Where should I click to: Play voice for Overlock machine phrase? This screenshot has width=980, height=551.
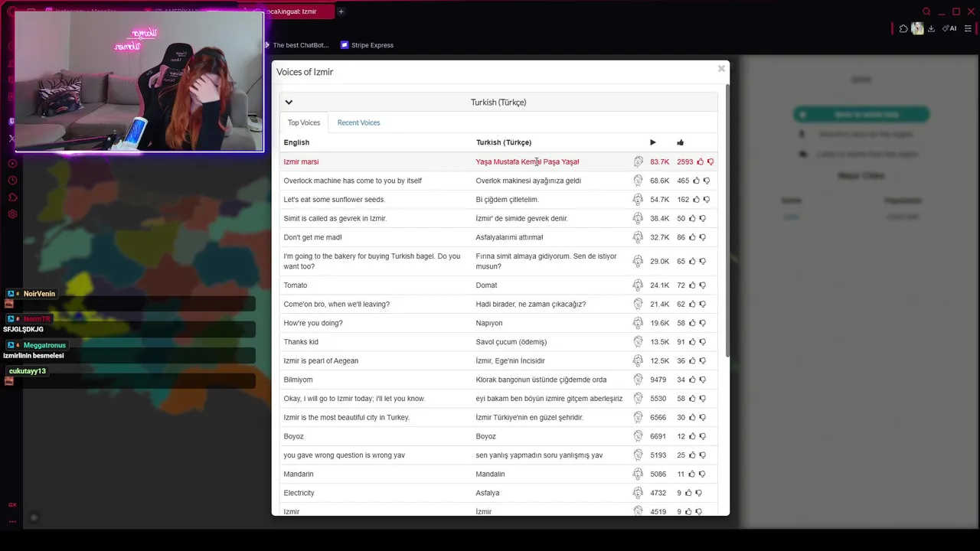[x=638, y=181]
